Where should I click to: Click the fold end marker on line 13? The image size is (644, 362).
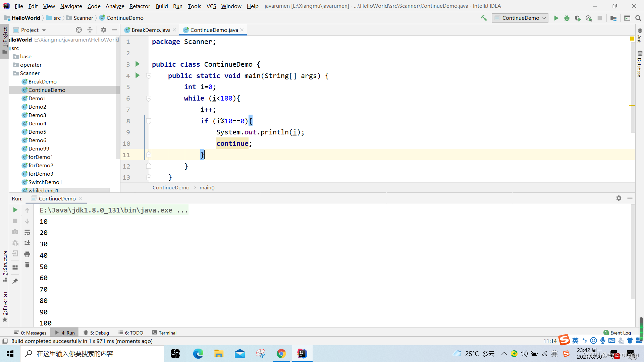pyautogui.click(x=149, y=177)
